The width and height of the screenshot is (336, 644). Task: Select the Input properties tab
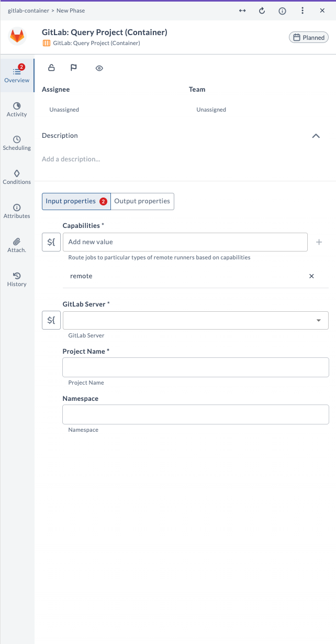point(76,201)
